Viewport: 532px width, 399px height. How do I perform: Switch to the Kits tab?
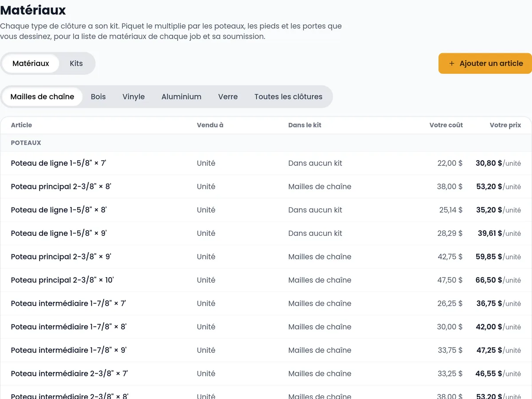[x=76, y=63]
